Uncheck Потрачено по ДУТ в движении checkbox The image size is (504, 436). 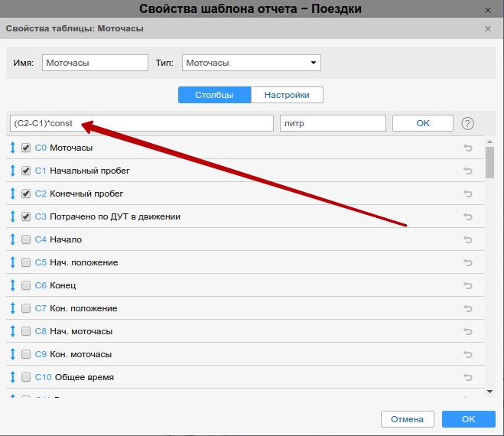pyautogui.click(x=26, y=216)
